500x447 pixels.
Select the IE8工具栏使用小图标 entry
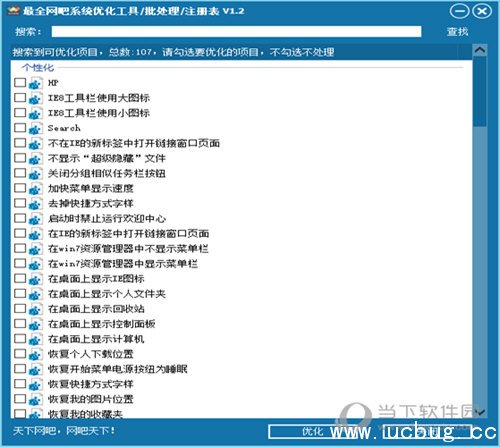99,113
